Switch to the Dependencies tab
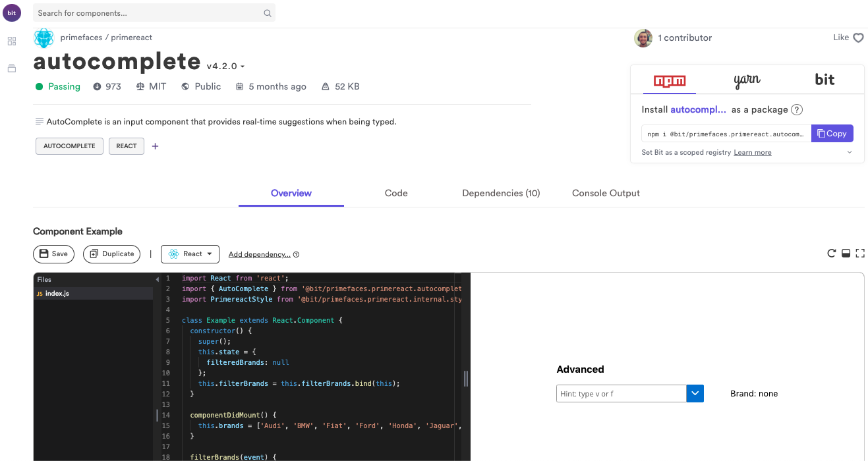The width and height of the screenshot is (868, 461). 501,193
